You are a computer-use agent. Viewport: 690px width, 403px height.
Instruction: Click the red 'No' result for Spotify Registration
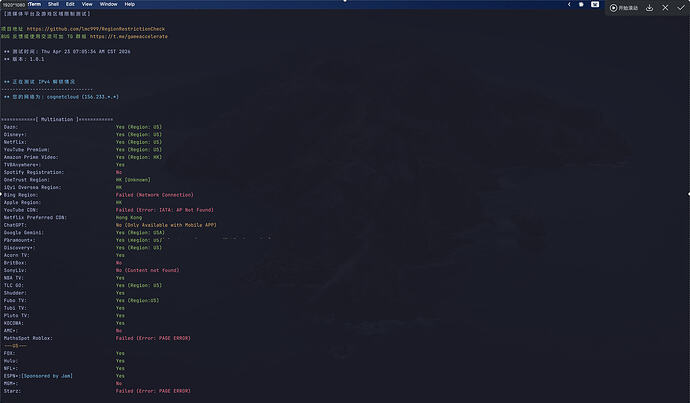[x=119, y=172]
